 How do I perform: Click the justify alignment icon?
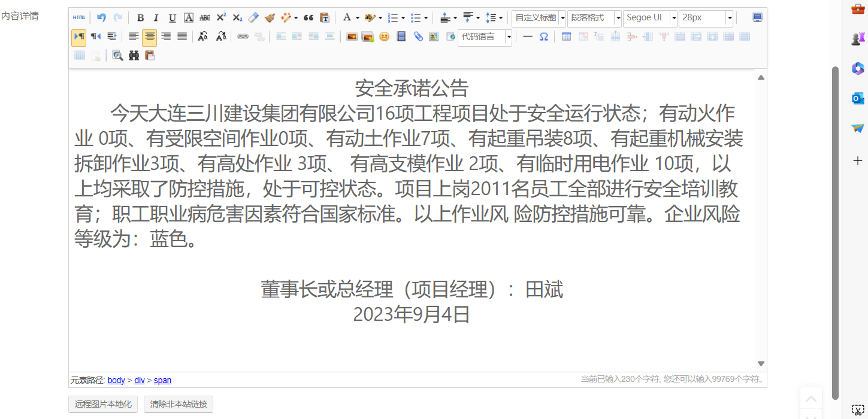[182, 37]
